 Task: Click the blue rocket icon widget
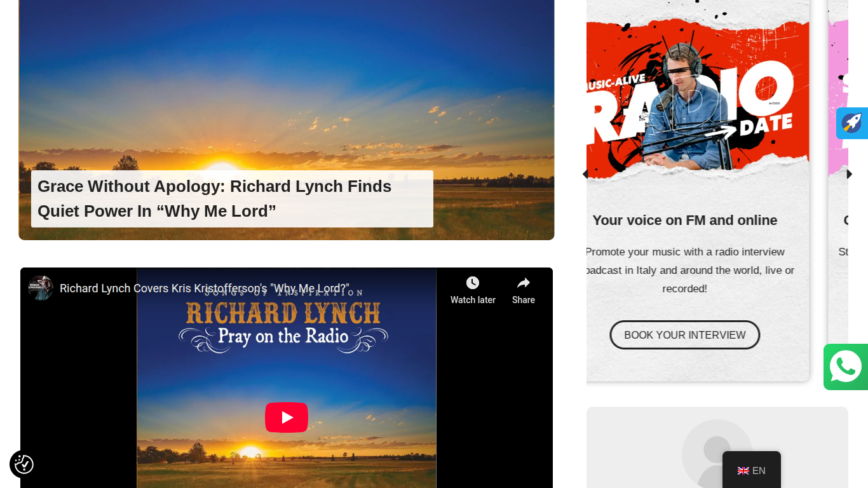point(852,123)
